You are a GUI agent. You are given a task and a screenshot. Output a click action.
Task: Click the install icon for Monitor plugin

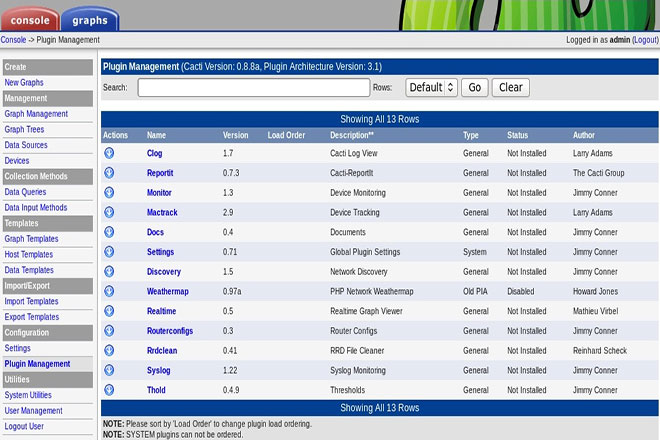109,192
